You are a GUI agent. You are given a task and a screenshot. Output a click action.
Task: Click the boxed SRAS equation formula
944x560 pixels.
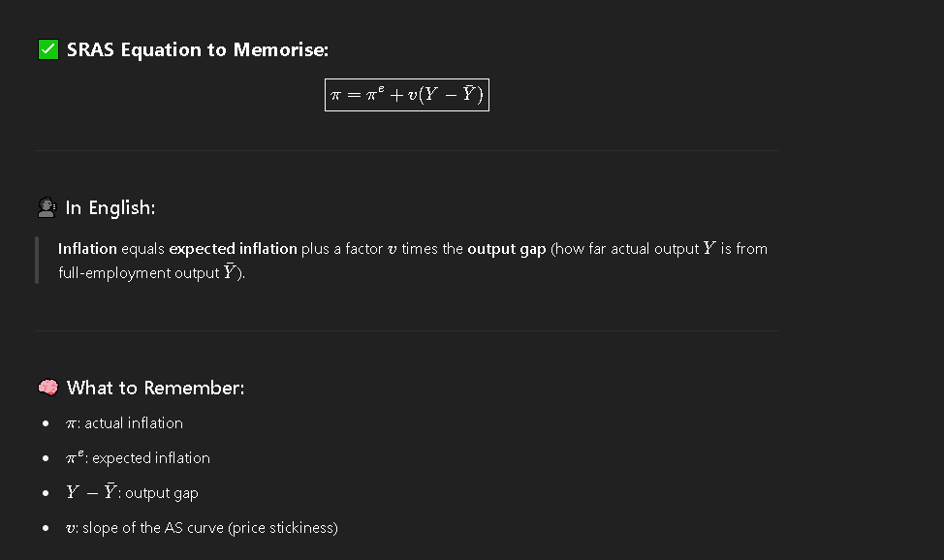pyautogui.click(x=407, y=95)
